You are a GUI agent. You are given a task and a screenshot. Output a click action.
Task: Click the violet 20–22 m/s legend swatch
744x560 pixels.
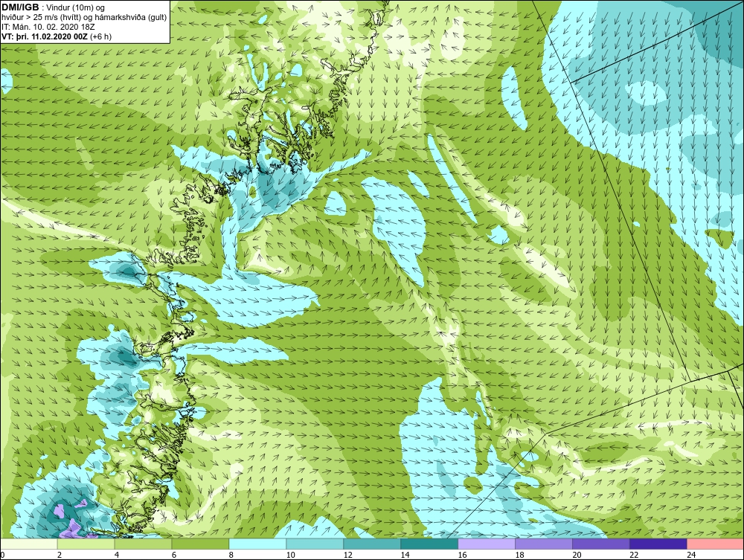tap(601, 544)
